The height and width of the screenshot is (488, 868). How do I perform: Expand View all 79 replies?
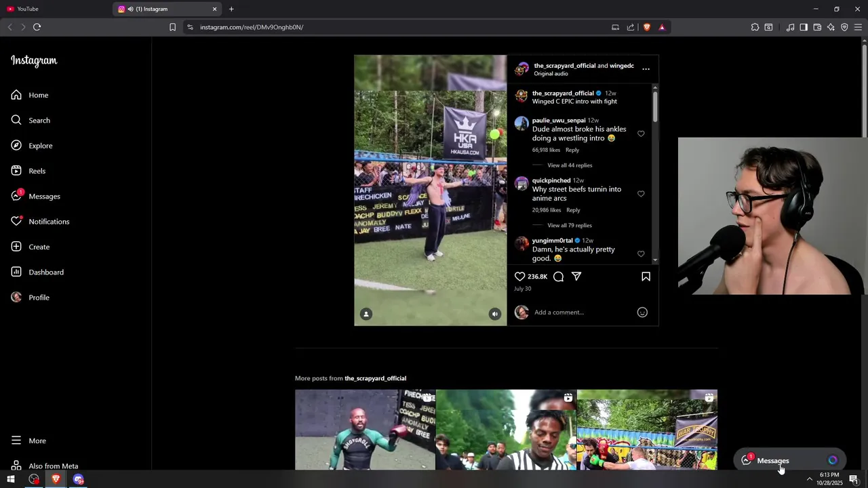pyautogui.click(x=570, y=225)
